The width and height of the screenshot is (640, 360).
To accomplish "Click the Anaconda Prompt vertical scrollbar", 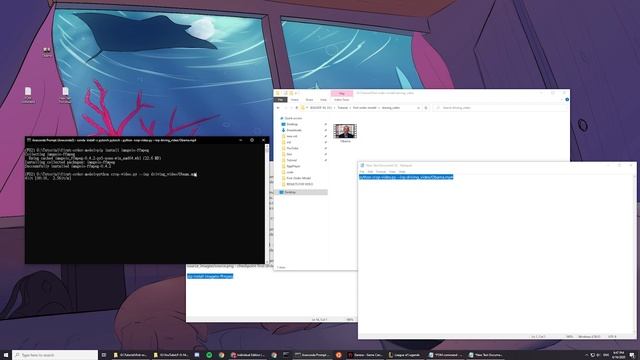I will coord(267,203).
